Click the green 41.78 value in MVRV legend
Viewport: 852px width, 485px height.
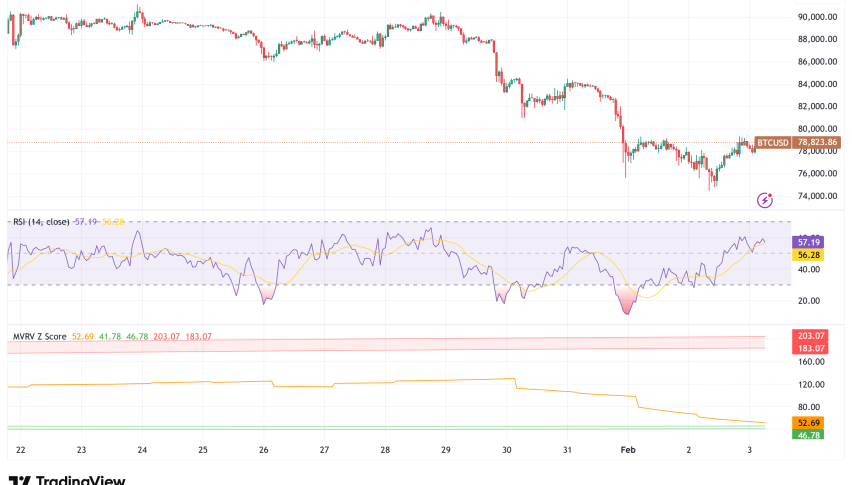click(109, 336)
